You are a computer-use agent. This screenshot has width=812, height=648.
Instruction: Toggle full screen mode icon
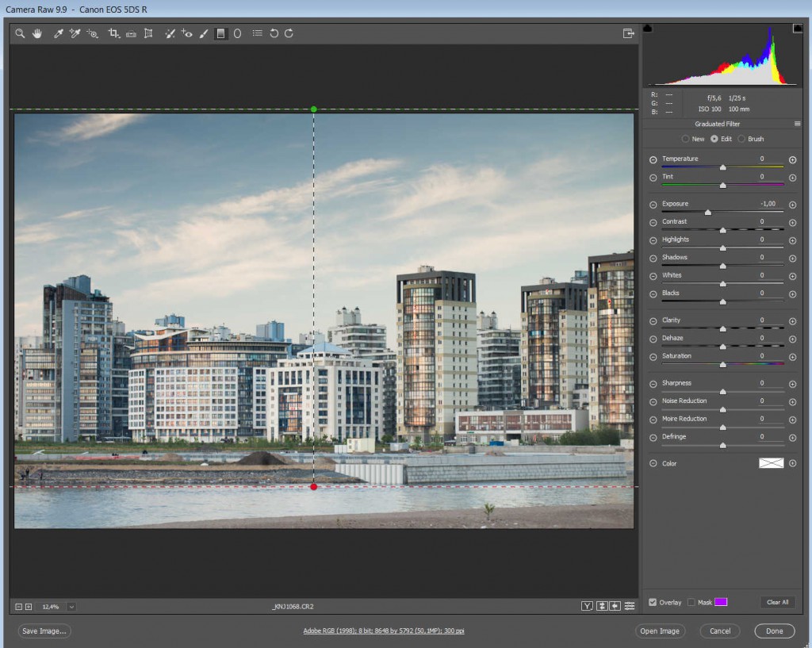tap(628, 33)
